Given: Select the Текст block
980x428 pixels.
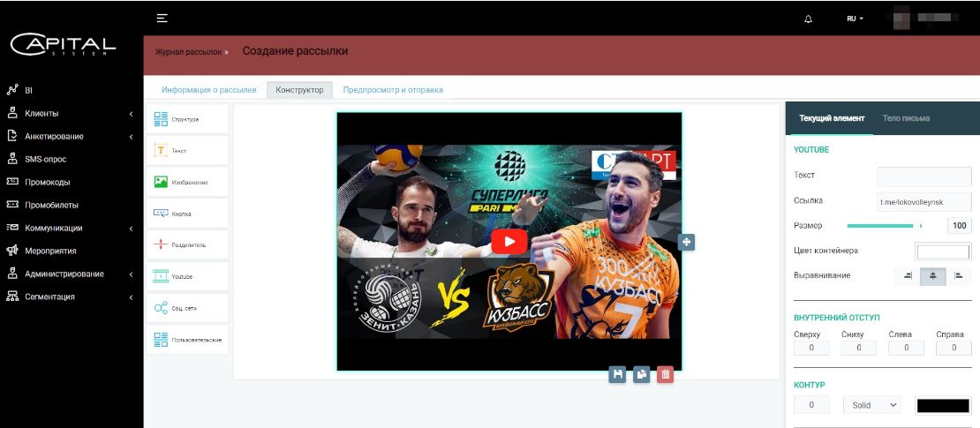Looking at the screenshot, I should point(187,151).
